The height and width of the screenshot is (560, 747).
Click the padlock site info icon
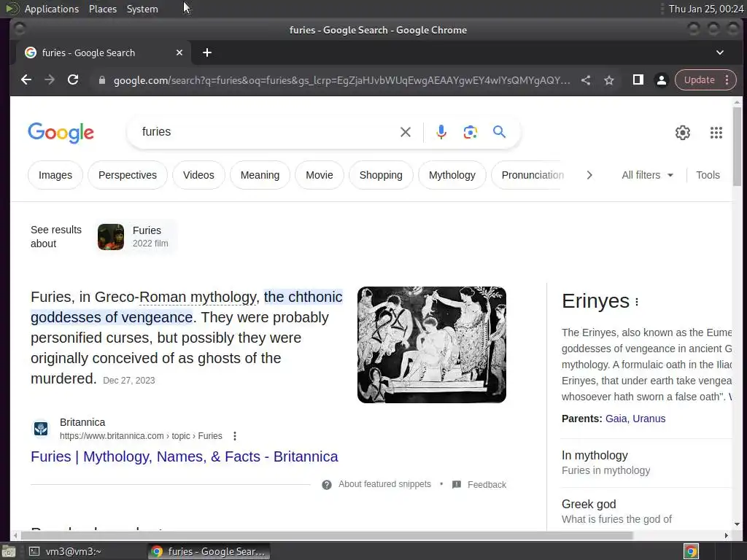[x=101, y=80]
